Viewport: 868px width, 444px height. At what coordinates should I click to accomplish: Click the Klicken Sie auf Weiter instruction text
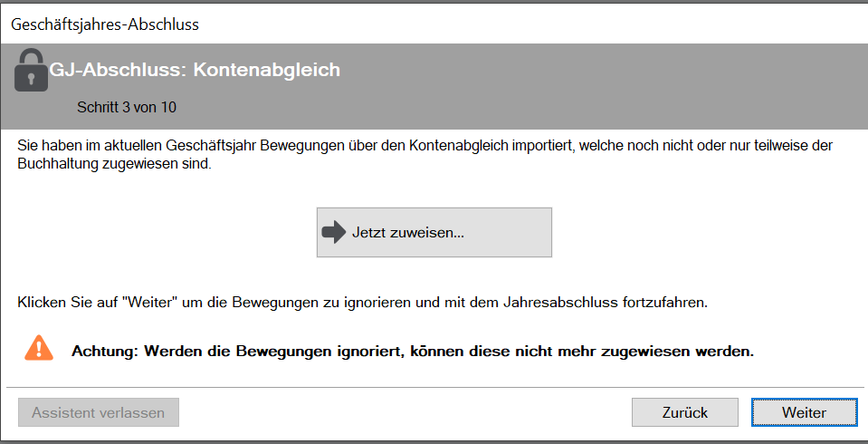[x=363, y=304]
